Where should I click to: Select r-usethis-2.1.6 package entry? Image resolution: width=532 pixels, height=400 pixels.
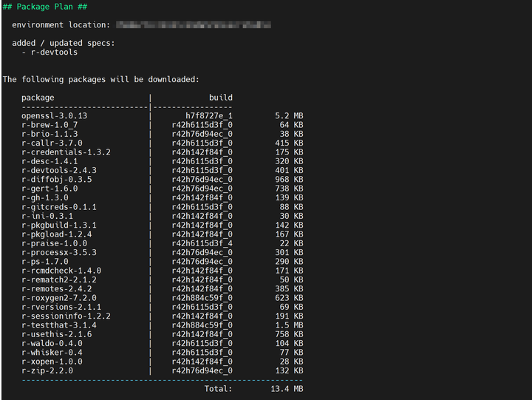pyautogui.click(x=57, y=334)
